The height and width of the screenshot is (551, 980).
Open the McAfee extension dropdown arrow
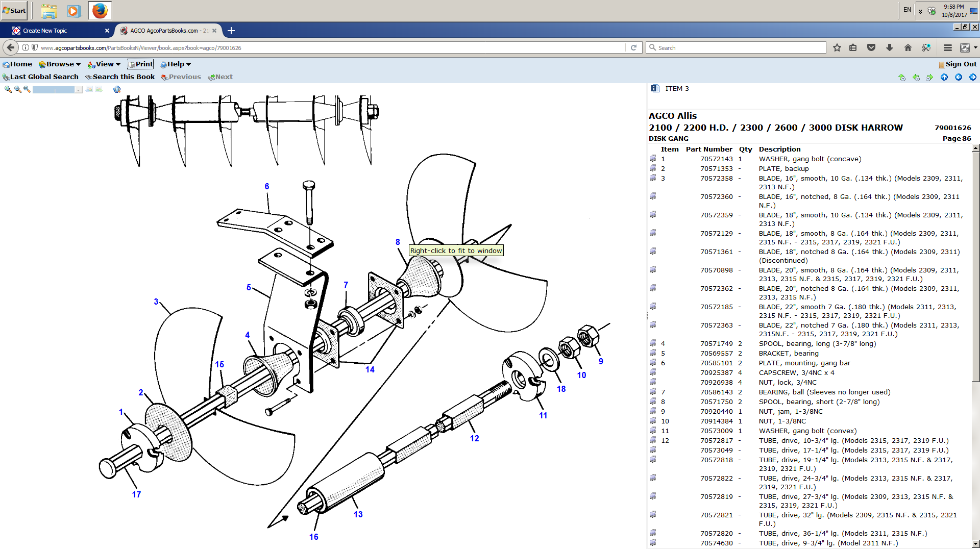tap(975, 47)
